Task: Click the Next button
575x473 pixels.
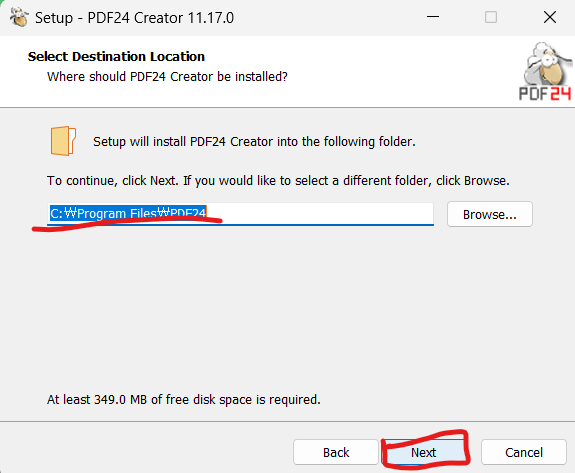Action: 423,452
